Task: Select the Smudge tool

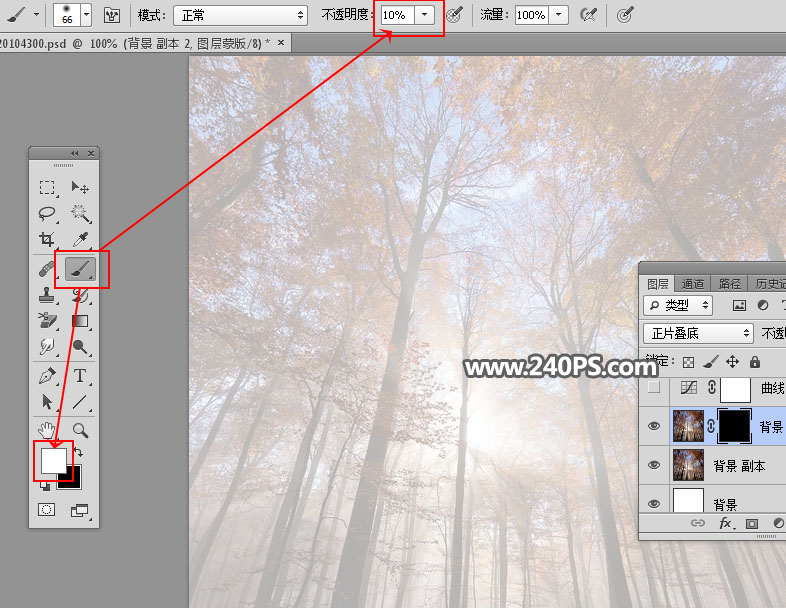Action: [x=47, y=346]
